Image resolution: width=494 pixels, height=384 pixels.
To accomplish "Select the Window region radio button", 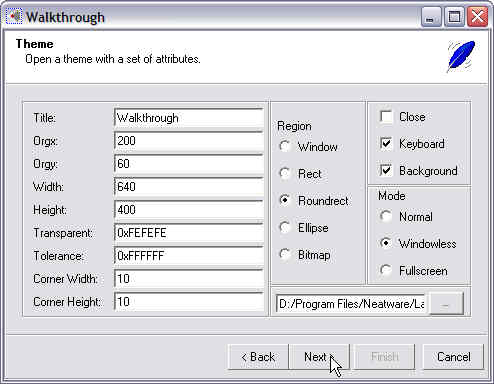I will [285, 146].
